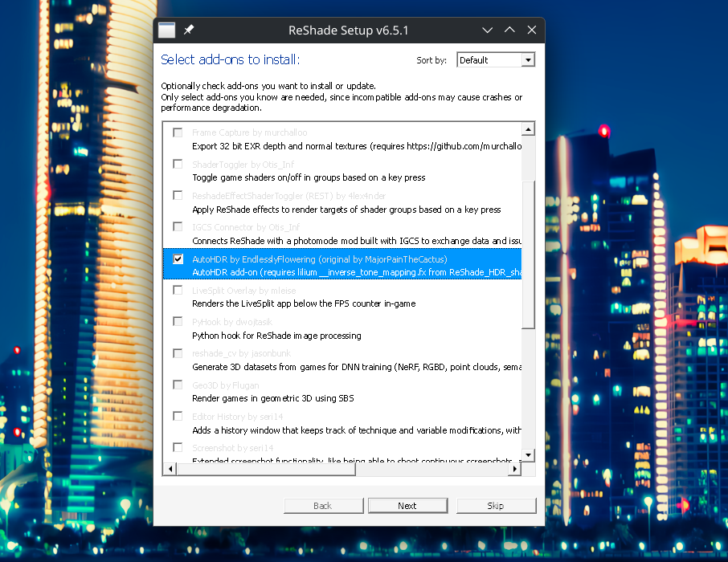Select 'Apply ReShade effects to render targets' text
Image resolution: width=728 pixels, height=562 pixels.
click(346, 210)
